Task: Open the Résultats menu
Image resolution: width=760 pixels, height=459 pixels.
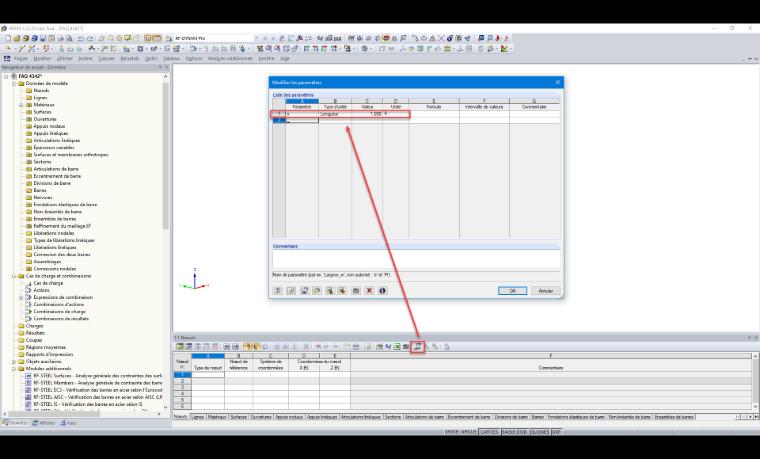Action: pos(129,59)
